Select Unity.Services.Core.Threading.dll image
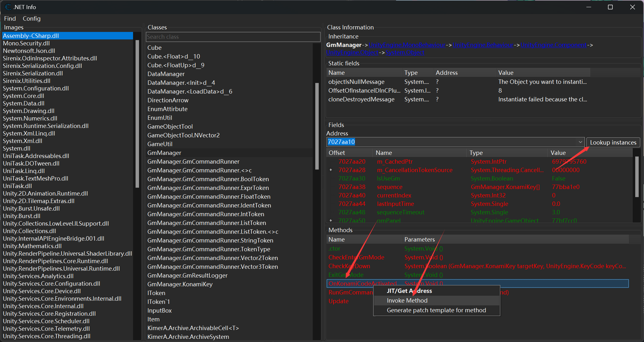Viewport: 644px width, 342px height. (x=47, y=336)
